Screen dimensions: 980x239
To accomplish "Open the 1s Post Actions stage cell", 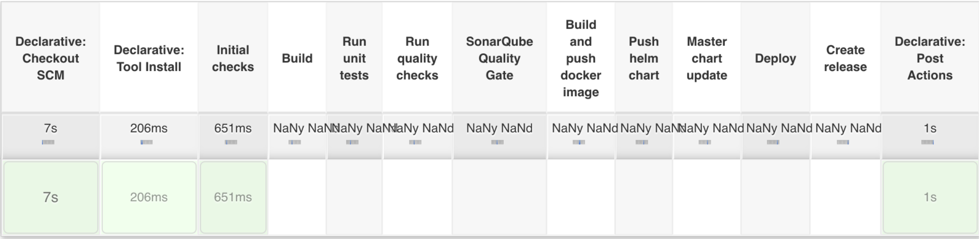I will click(930, 197).
